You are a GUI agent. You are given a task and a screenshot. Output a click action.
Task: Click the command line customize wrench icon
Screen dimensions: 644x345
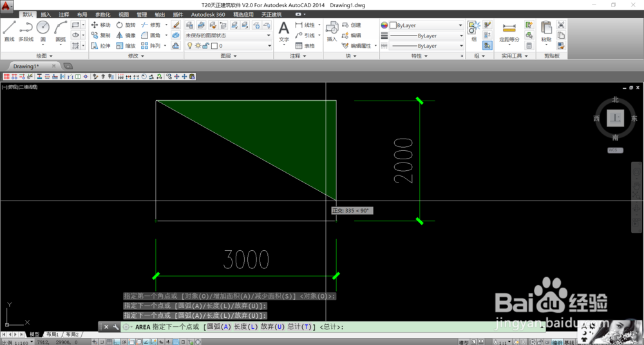[x=116, y=327]
